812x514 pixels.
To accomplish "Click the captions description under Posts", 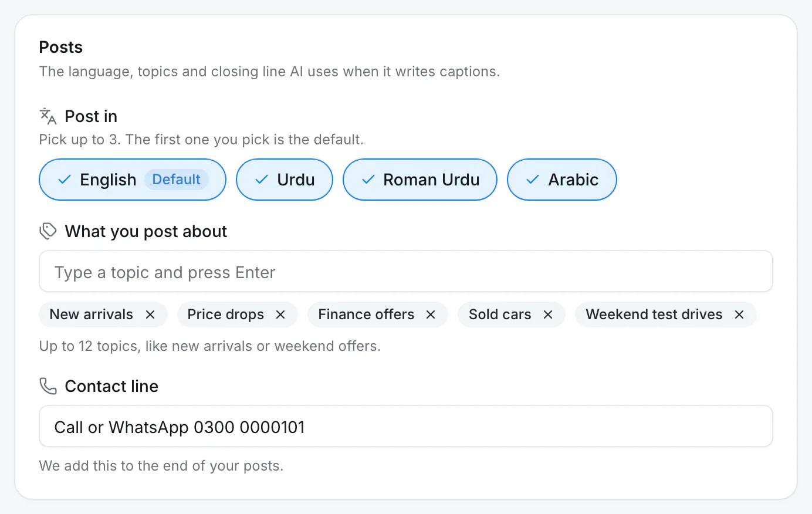I will point(270,72).
